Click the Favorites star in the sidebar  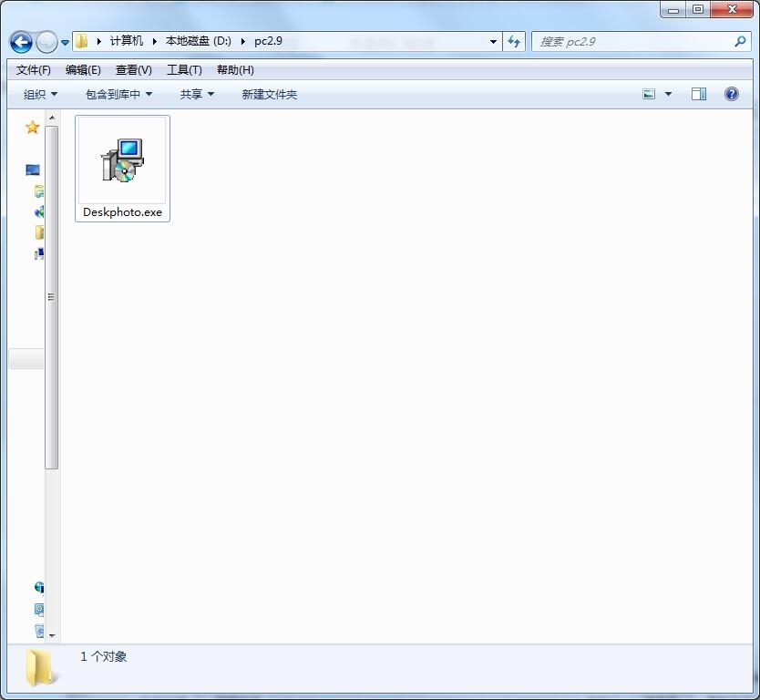(x=33, y=127)
